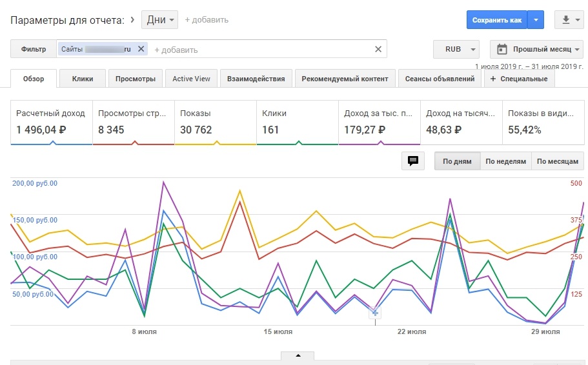588x365 pixels.
Task: Click the Фильтр button
Action: (34, 49)
